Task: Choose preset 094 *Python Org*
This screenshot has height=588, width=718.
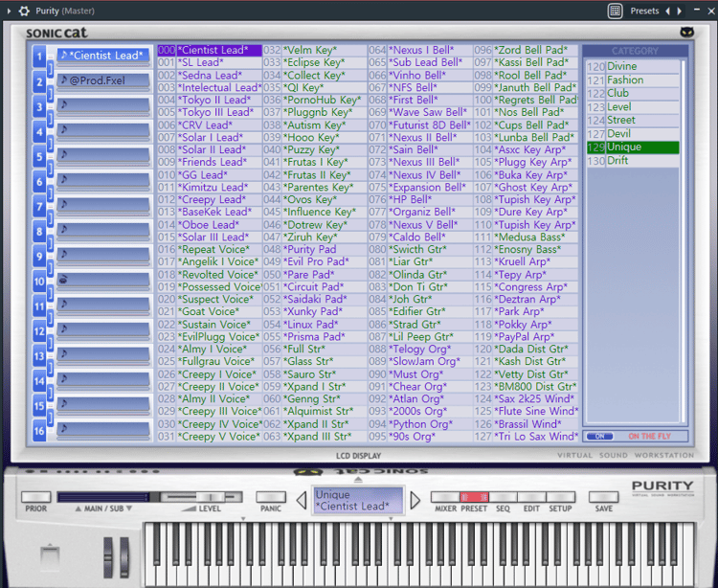Action: click(x=420, y=423)
